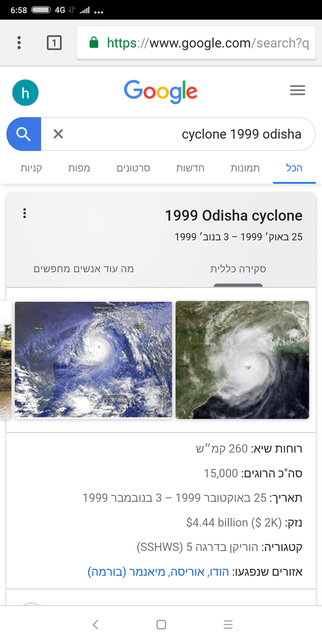Screen dimensions: 322x644
Task: Open the מה עוד אנשים מחפשים panel tab
Action: (x=84, y=269)
